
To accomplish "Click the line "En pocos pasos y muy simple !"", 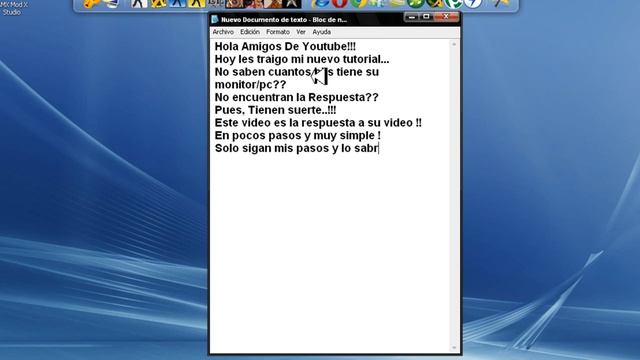I will click(x=298, y=135).
